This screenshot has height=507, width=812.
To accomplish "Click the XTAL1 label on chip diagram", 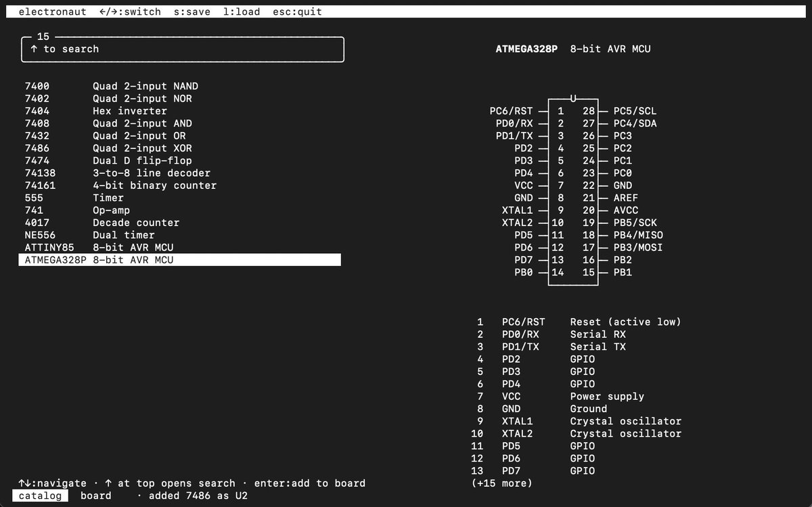I will (x=518, y=210).
